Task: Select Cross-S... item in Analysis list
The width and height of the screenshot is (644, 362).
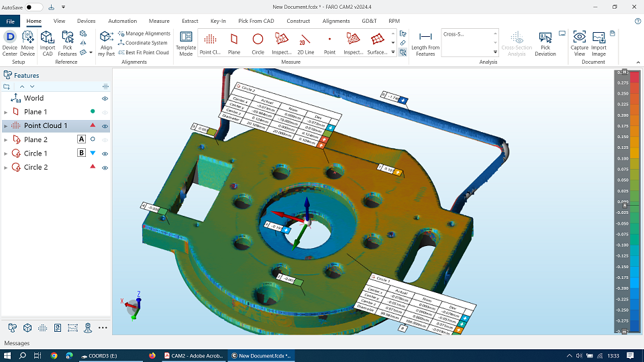Action: click(454, 34)
